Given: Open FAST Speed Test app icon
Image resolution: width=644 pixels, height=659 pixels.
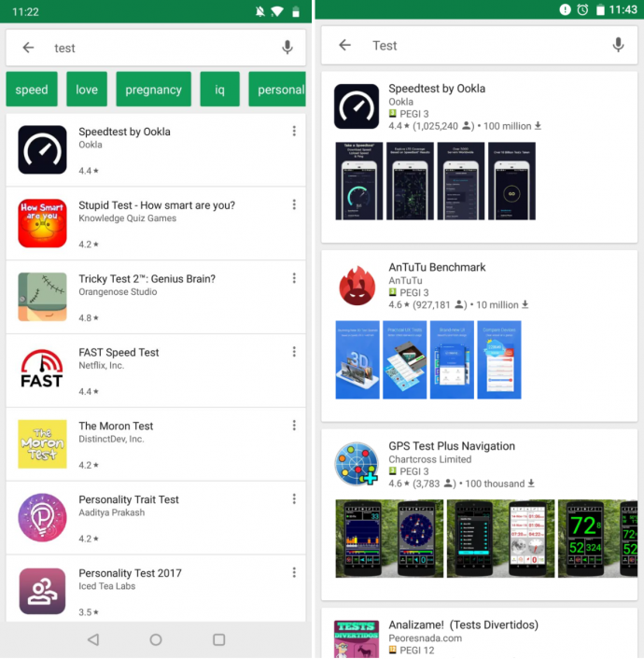Looking at the screenshot, I should (42, 369).
